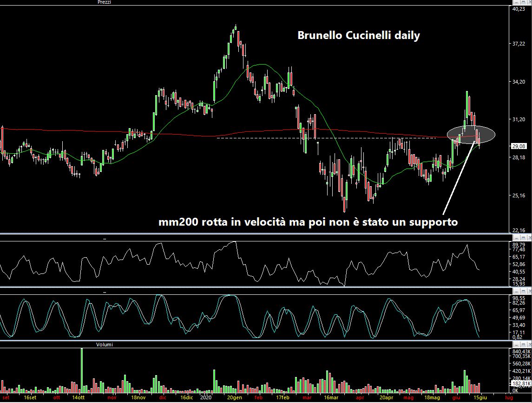
Task: Click the 16set date label
Action: click(x=30, y=397)
